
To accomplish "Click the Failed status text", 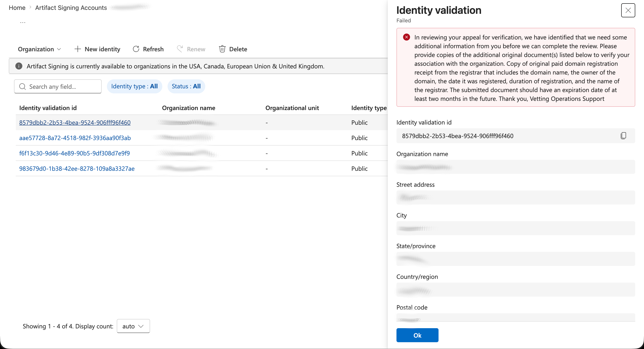I will click(x=403, y=21).
